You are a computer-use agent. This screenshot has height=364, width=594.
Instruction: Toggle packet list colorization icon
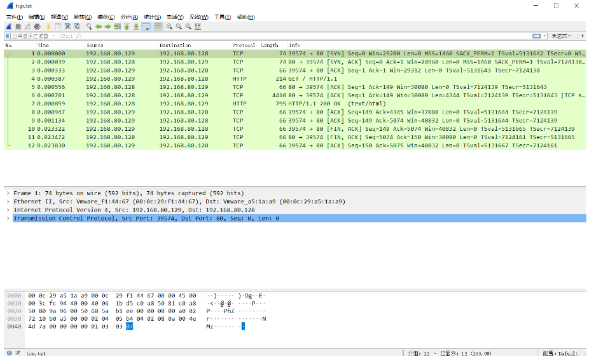click(x=158, y=27)
